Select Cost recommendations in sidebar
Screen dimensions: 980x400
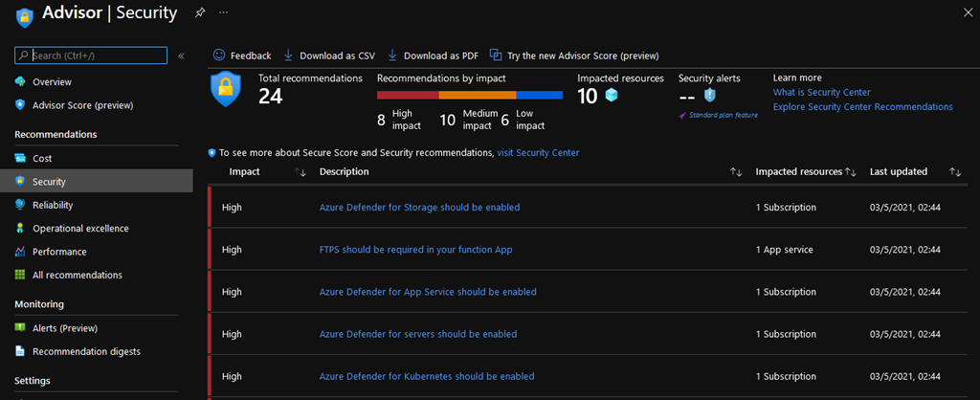pos(42,158)
